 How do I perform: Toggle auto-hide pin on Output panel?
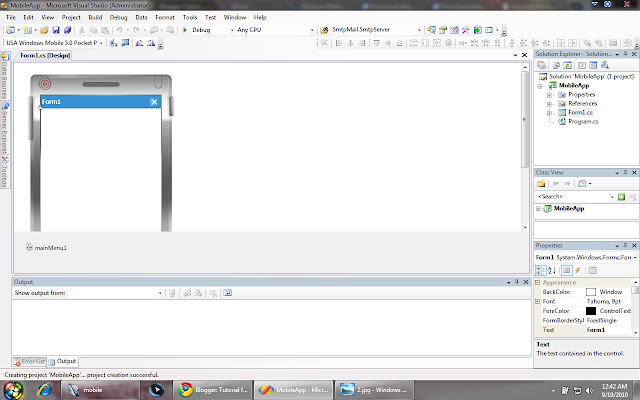tap(517, 282)
